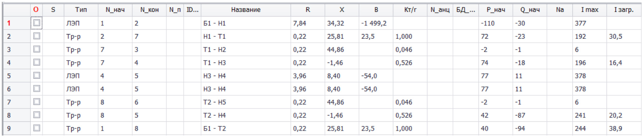Viewport: 644px width, 138px height.
Task: Enable the checkbox for row 6
Action: (37, 89)
